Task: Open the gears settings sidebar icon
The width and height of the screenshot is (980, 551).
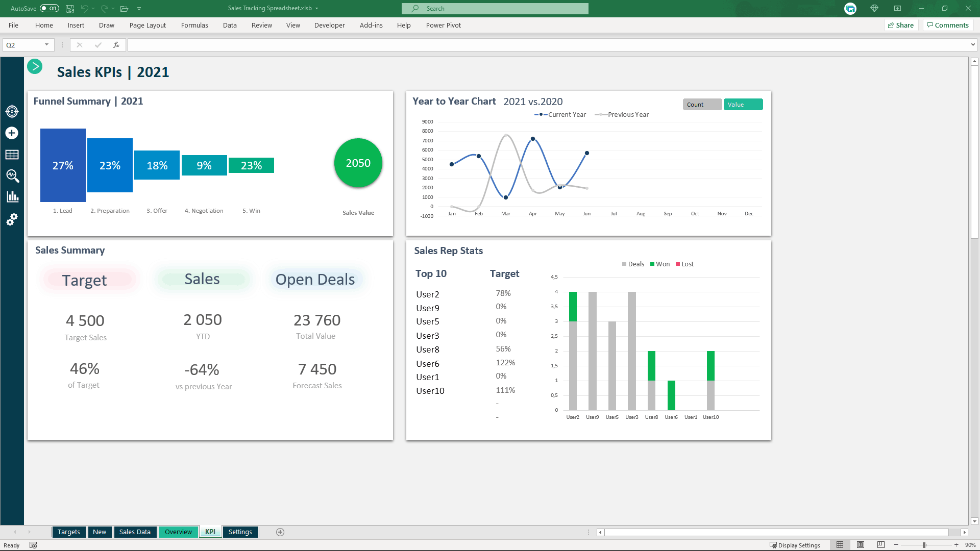Action: (12, 219)
